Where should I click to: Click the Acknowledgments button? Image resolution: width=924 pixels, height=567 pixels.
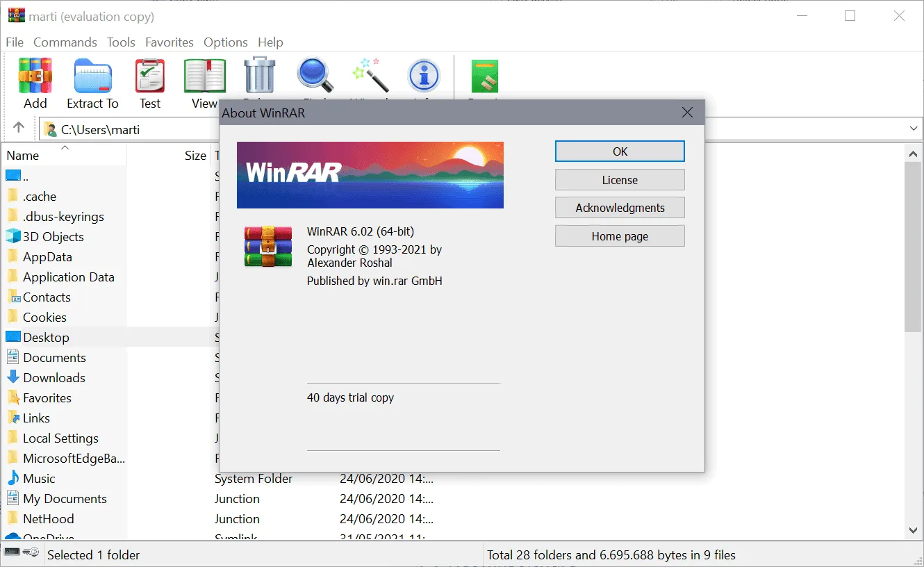click(x=619, y=207)
